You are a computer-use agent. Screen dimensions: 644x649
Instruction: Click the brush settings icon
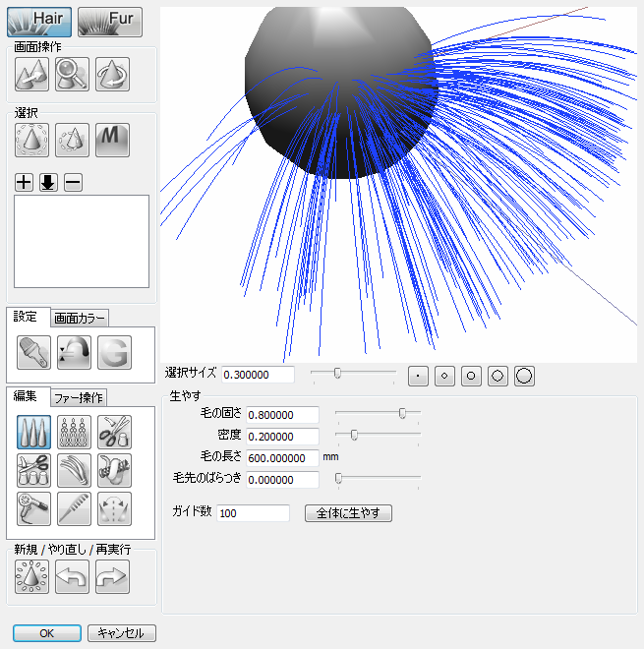(x=34, y=353)
